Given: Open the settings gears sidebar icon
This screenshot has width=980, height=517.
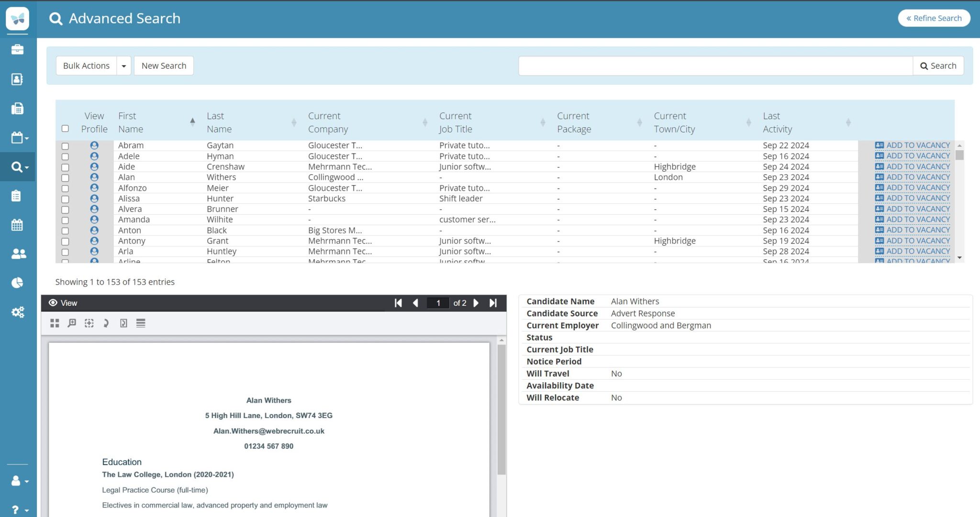Looking at the screenshot, I should point(17,312).
